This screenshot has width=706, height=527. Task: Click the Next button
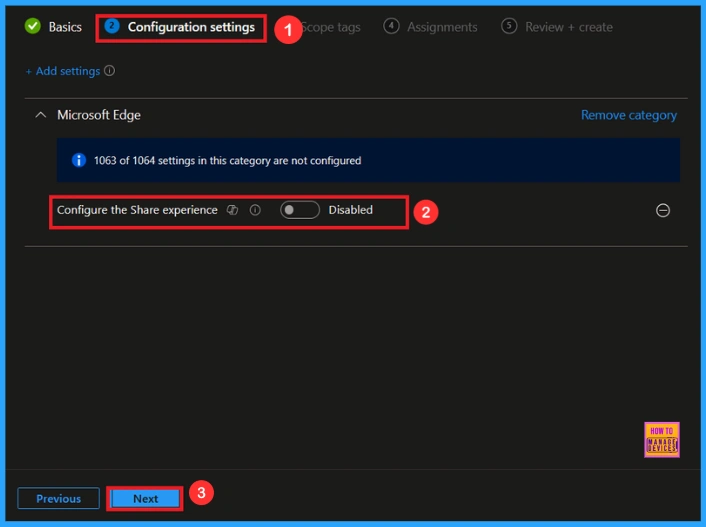click(x=145, y=499)
